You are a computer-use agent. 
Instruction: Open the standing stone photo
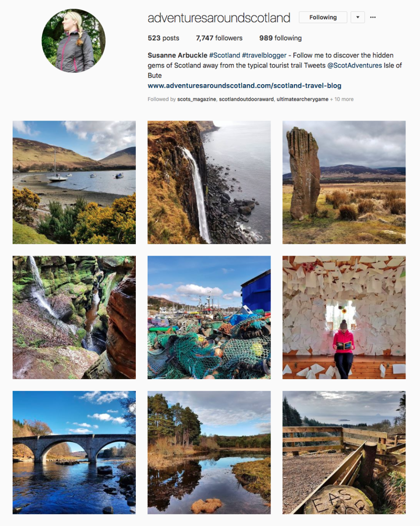click(x=344, y=182)
